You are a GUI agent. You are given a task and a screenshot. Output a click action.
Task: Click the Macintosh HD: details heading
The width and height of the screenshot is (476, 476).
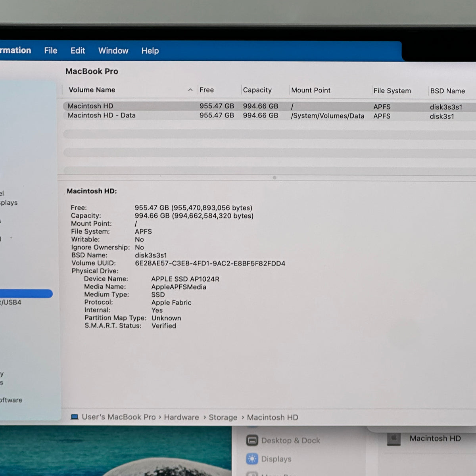[x=92, y=191]
